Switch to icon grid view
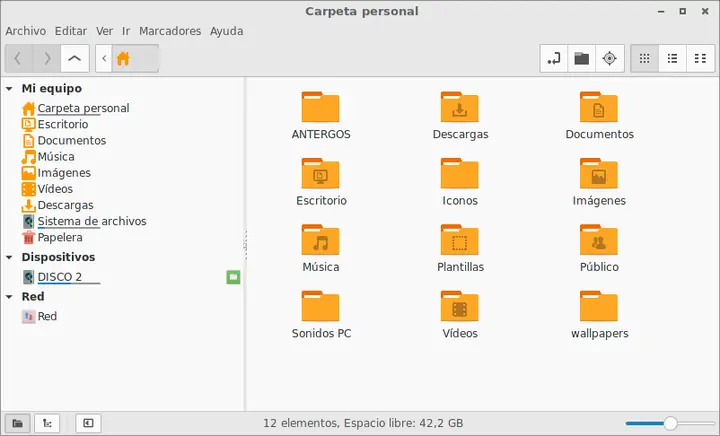 pos(645,58)
